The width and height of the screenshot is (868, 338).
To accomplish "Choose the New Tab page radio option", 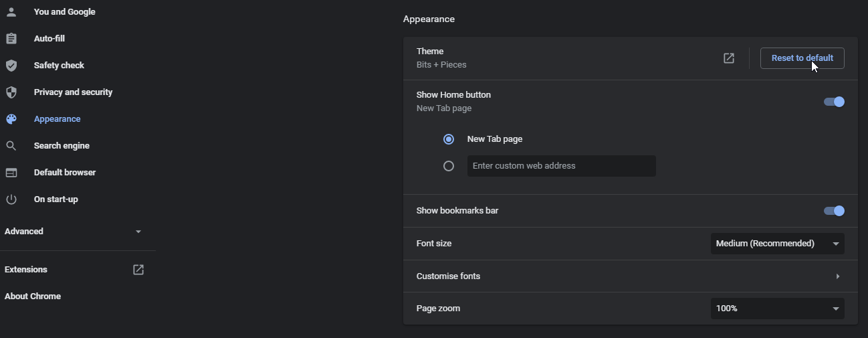I will (x=449, y=139).
